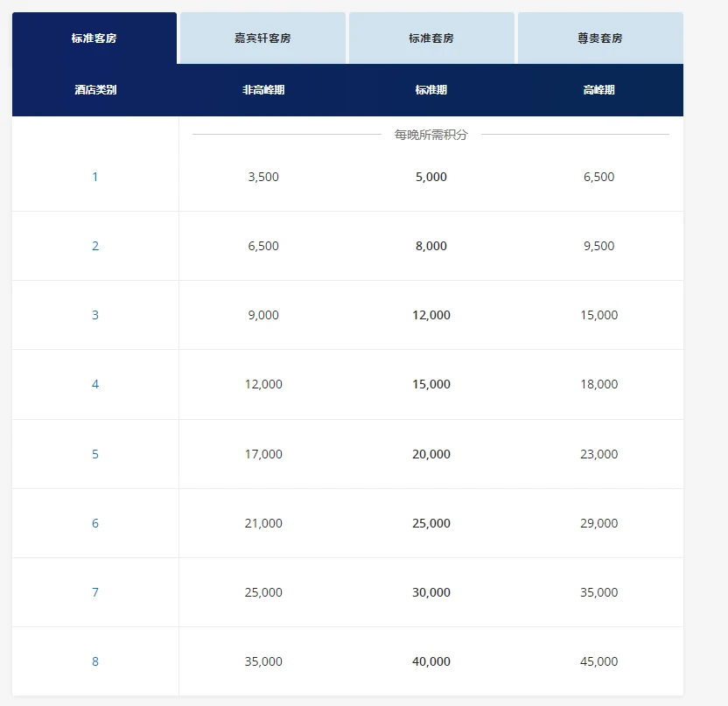Open hotel category 7 link
This screenshot has height=706, width=728.
(x=95, y=592)
